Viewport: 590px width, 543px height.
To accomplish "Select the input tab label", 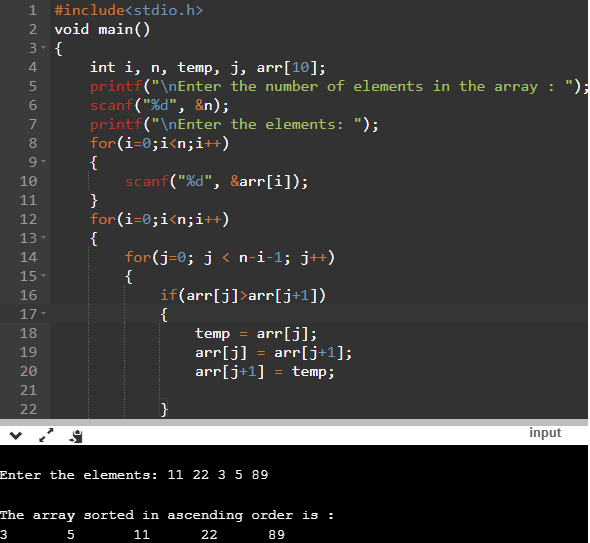I will [545, 433].
